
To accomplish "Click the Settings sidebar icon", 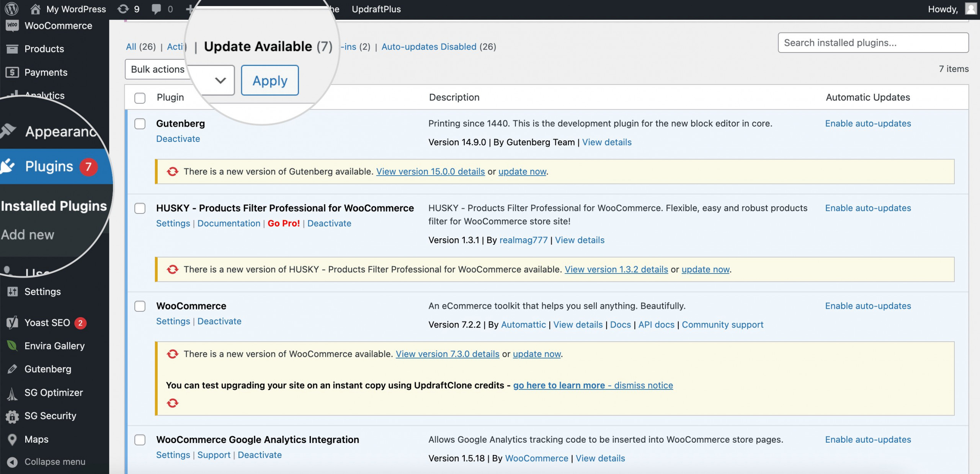I will pos(12,292).
